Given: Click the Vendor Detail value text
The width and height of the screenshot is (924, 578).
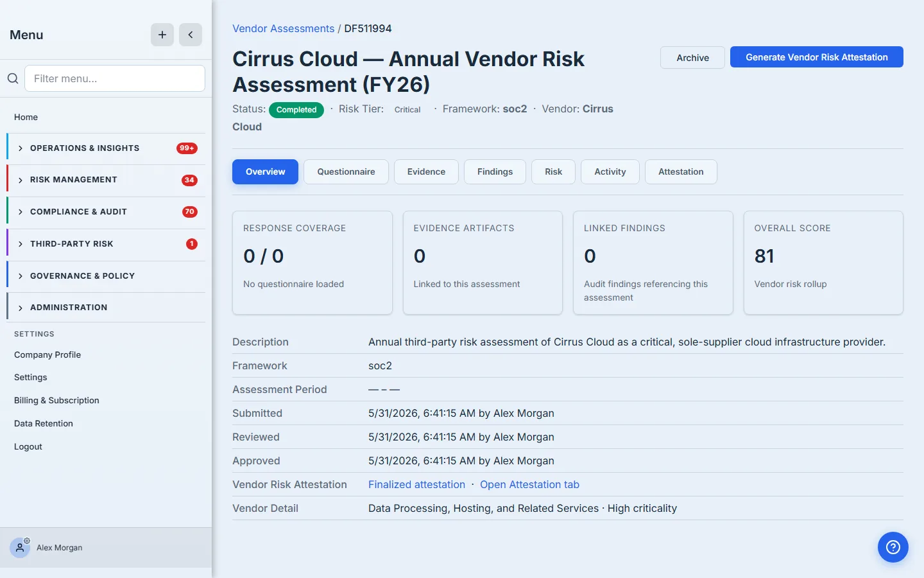Looking at the screenshot, I should click(522, 508).
